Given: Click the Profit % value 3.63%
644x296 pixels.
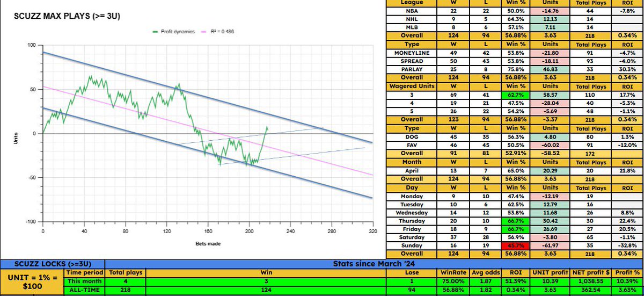Looking at the screenshot, I should pos(628,291).
